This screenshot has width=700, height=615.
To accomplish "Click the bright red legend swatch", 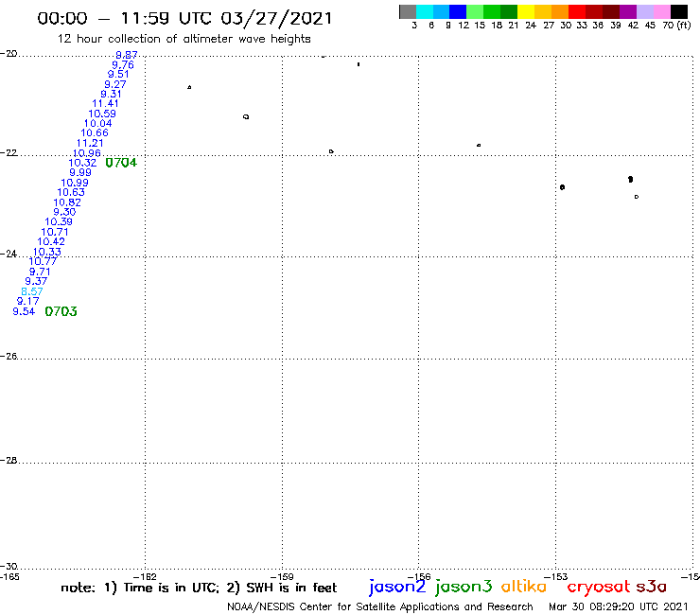I will [x=577, y=11].
